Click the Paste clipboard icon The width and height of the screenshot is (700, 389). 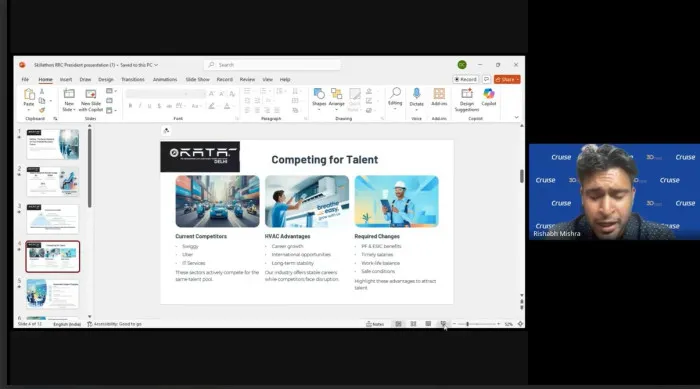tap(29, 99)
